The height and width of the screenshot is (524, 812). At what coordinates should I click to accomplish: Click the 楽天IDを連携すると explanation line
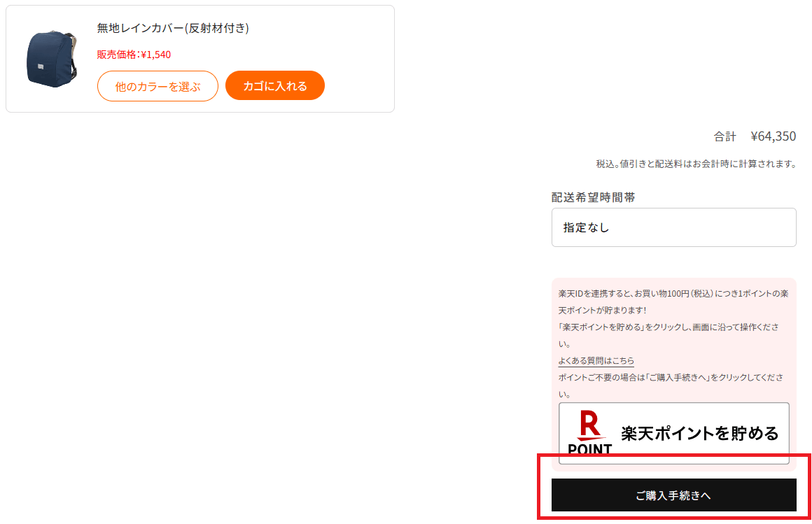tap(673, 294)
